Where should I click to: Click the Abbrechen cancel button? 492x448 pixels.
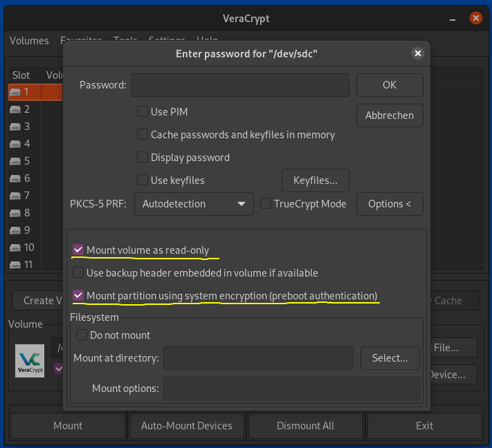pos(390,115)
